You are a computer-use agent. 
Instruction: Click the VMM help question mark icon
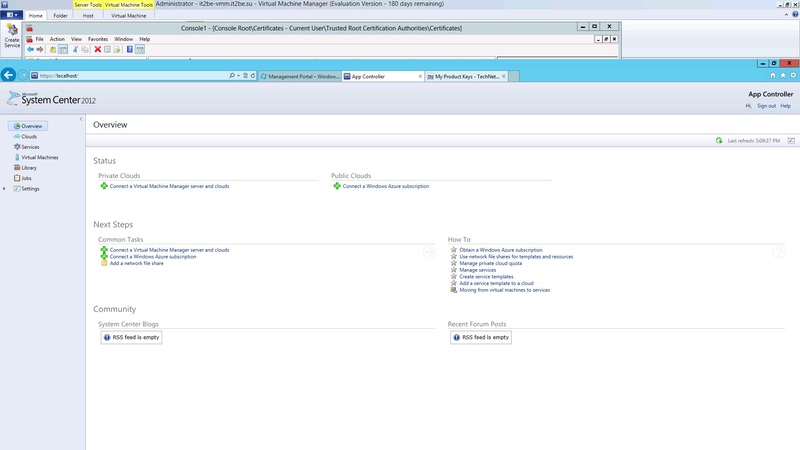pyautogui.click(x=795, y=15)
